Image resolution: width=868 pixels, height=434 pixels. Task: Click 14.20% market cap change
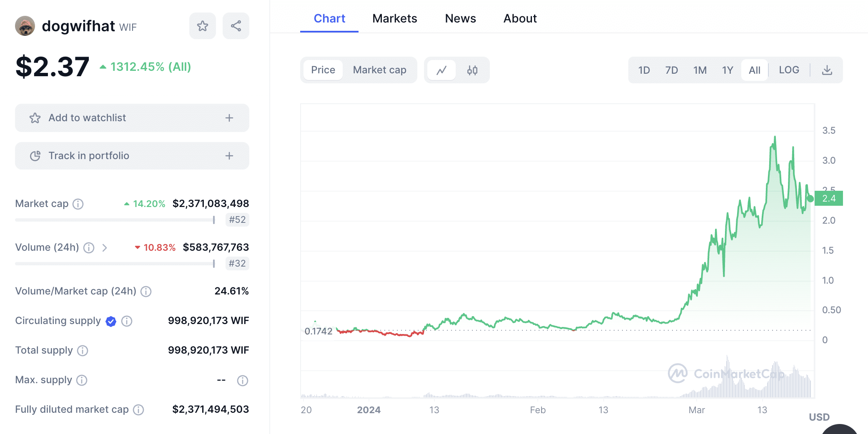click(x=145, y=204)
